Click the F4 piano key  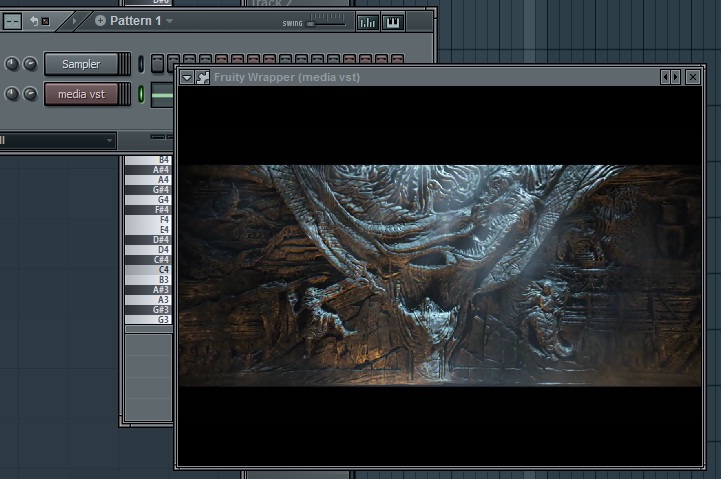pos(148,220)
